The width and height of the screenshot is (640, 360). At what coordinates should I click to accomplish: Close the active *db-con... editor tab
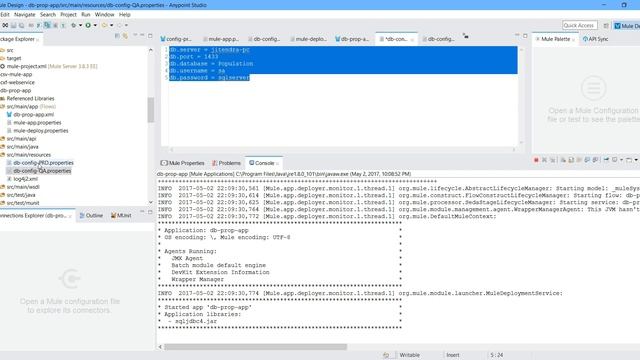[412, 40]
